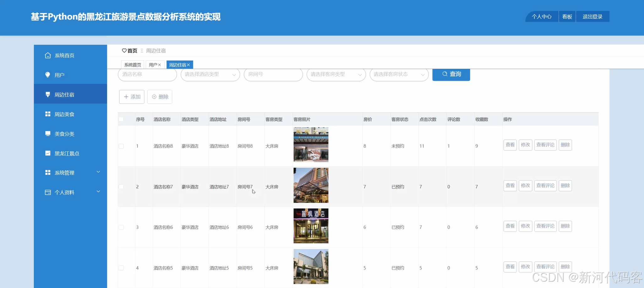Click the 房间号 search input field
Viewport: 644px width, 288px height.
click(x=273, y=74)
